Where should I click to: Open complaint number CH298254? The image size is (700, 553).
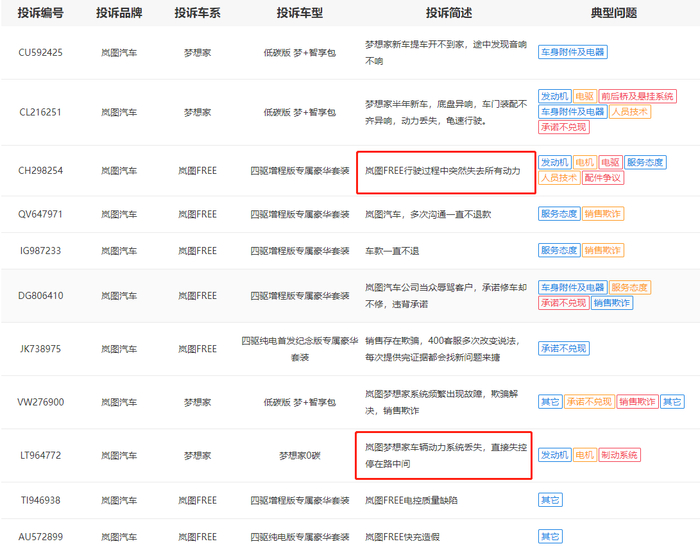pos(41,170)
